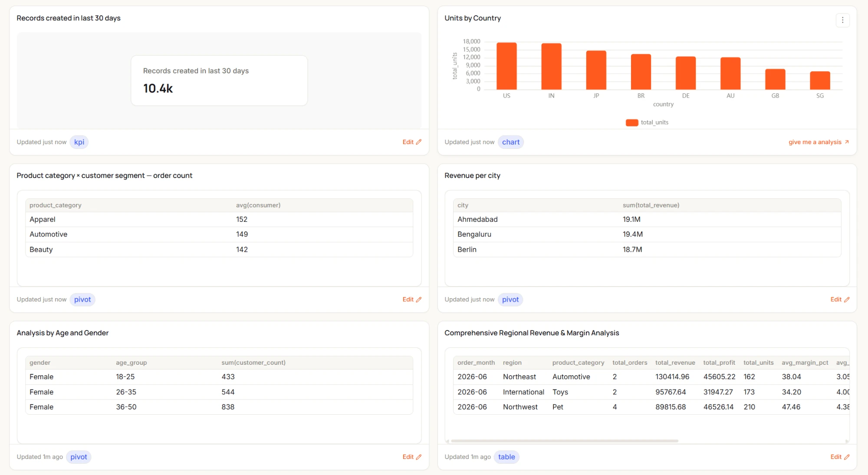Click the horizontal scrollbar in the Regional Revenue table

click(564, 441)
